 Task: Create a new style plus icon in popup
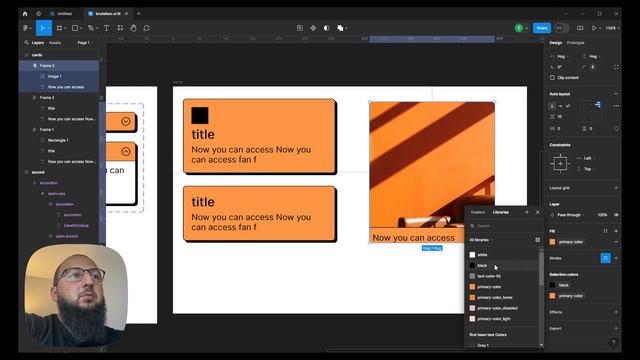(x=527, y=212)
